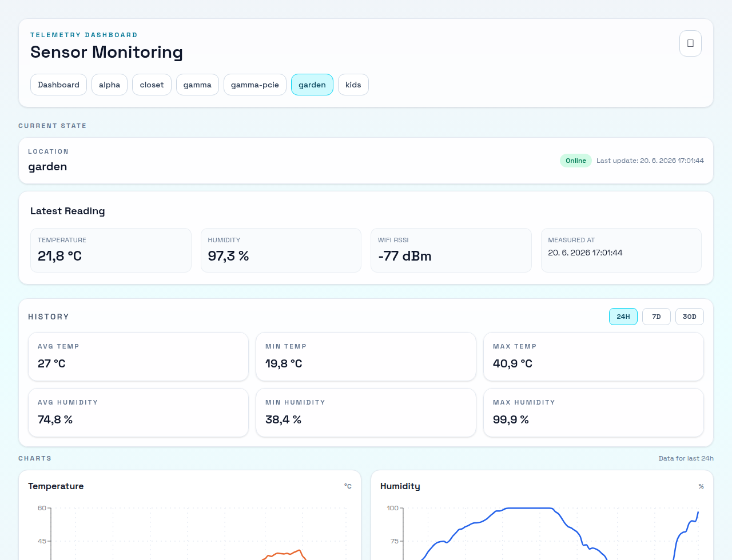Click the Min Temp 19,8 °C card
Screen dimensions: 732x560
coord(366,357)
